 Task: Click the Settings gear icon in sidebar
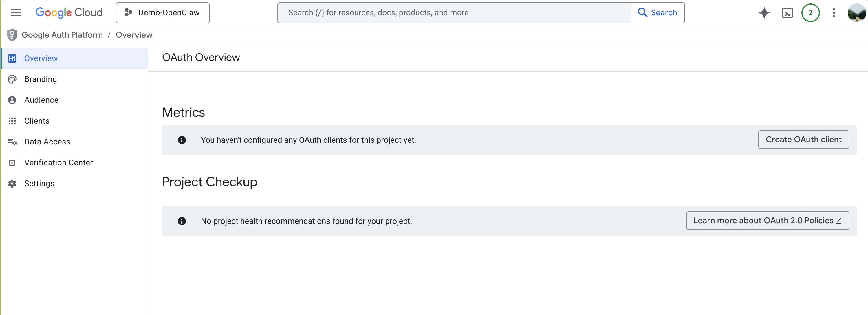point(12,183)
